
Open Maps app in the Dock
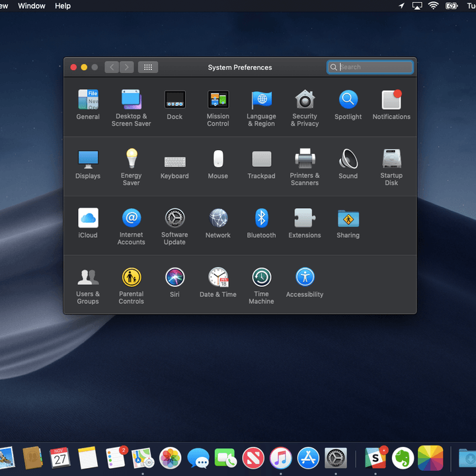143,457
